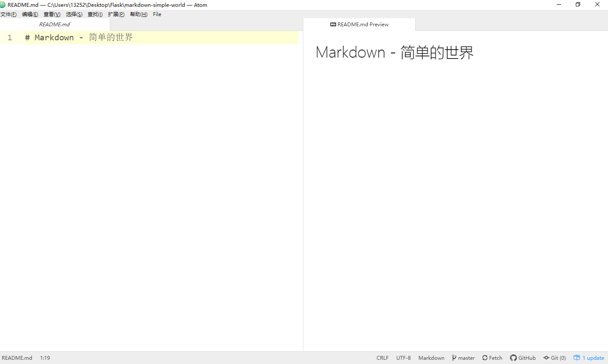Restore down the Atom window

pyautogui.click(x=578, y=5)
